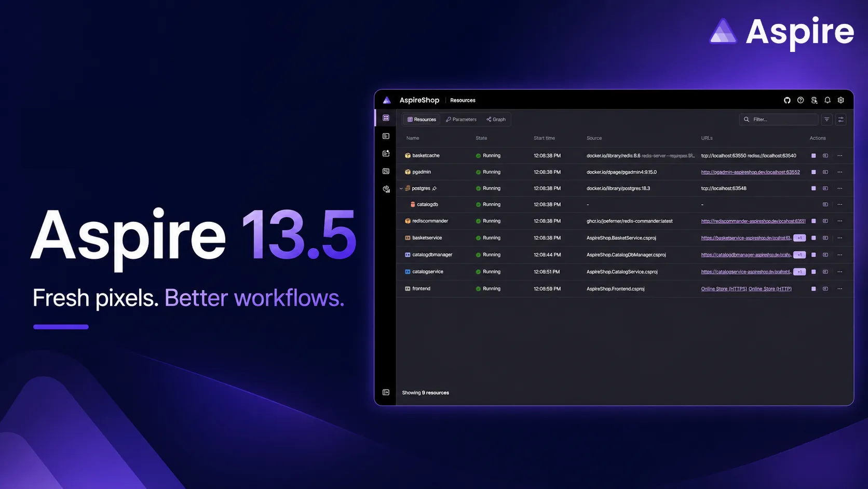This screenshot has height=489, width=868.
Task: Open the AI assistant icon in header
Action: coord(814,100)
